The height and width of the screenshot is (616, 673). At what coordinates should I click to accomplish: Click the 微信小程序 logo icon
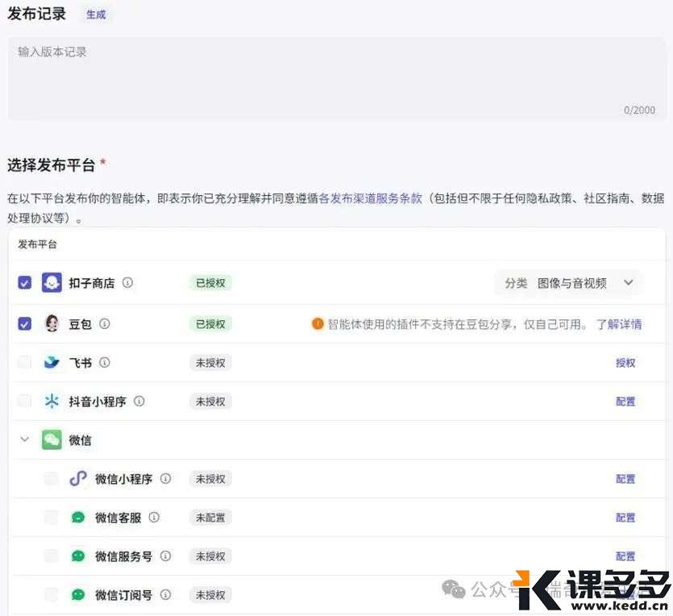pos(77,479)
